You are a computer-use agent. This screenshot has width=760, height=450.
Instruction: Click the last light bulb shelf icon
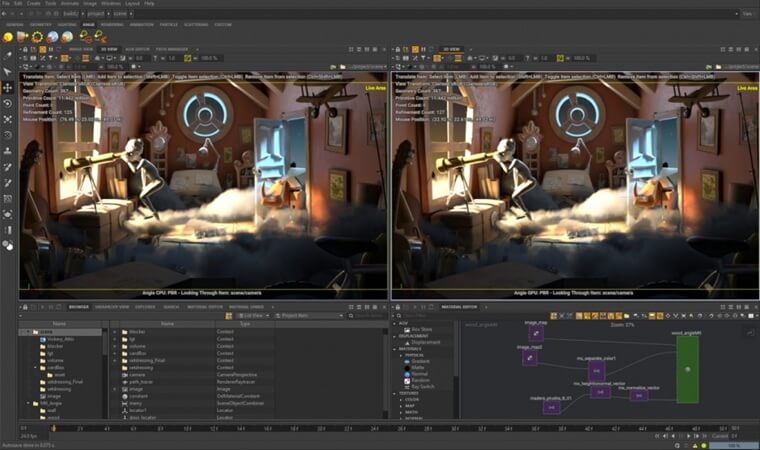pos(101,36)
